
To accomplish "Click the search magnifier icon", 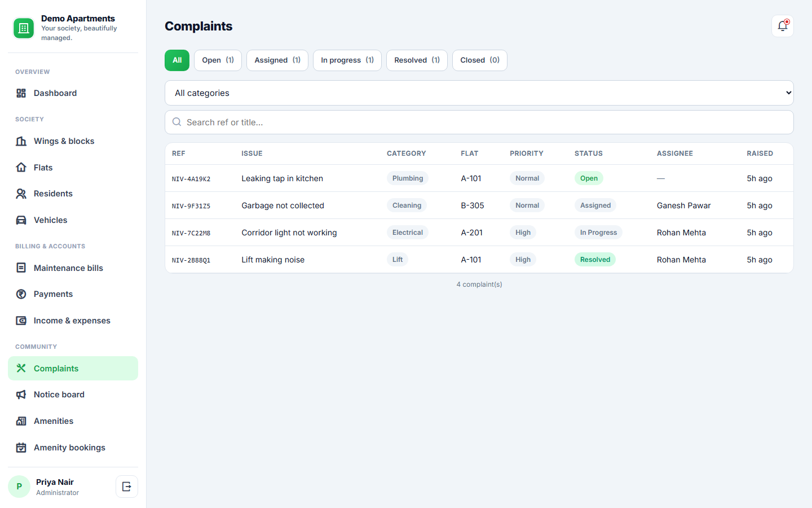I will click(176, 122).
